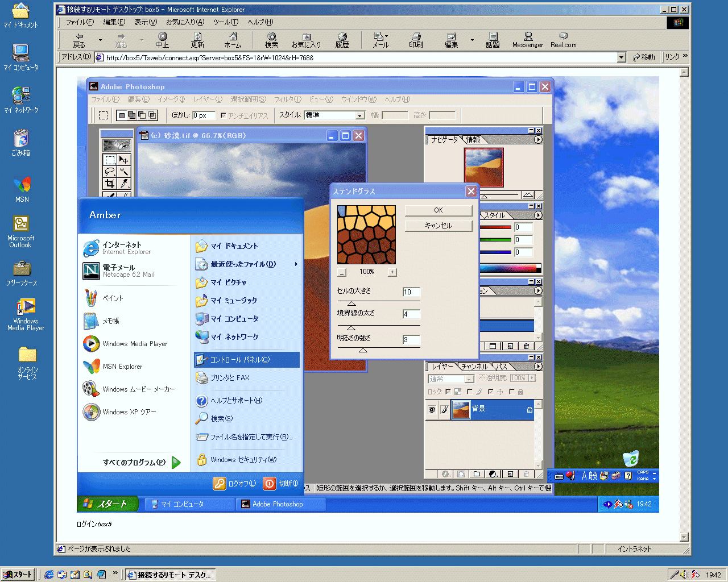Screen dimensions: 728x582
Task: Create a new layer set folder icon
Action: point(477,473)
